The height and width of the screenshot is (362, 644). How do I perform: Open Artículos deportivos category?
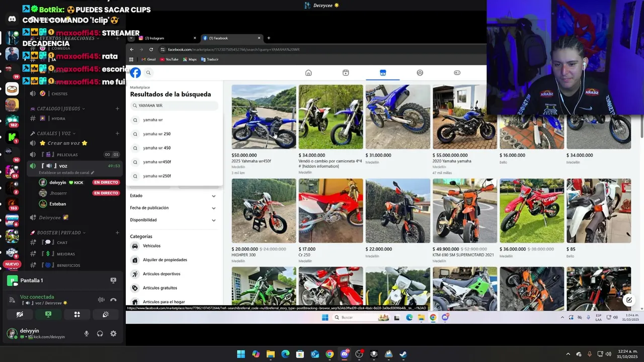pos(173,274)
